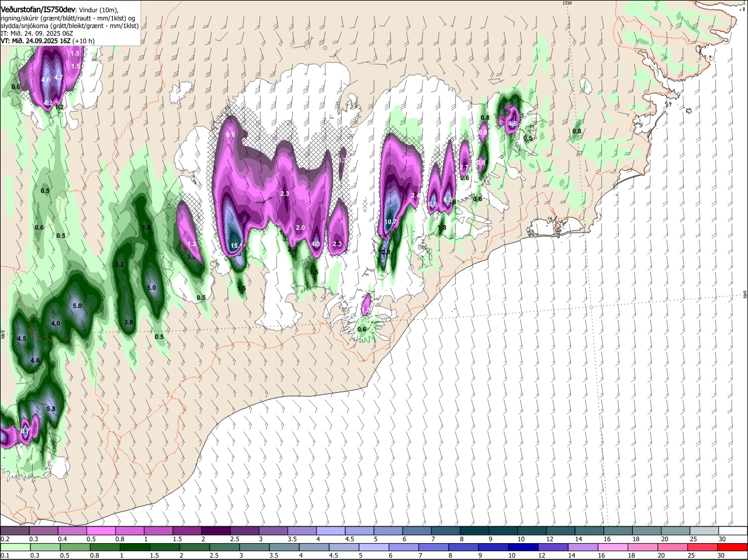Screen dimensions: 748x560
Task: Select the grey swatch labeled 25 in snow legend
Action: coord(704,531)
